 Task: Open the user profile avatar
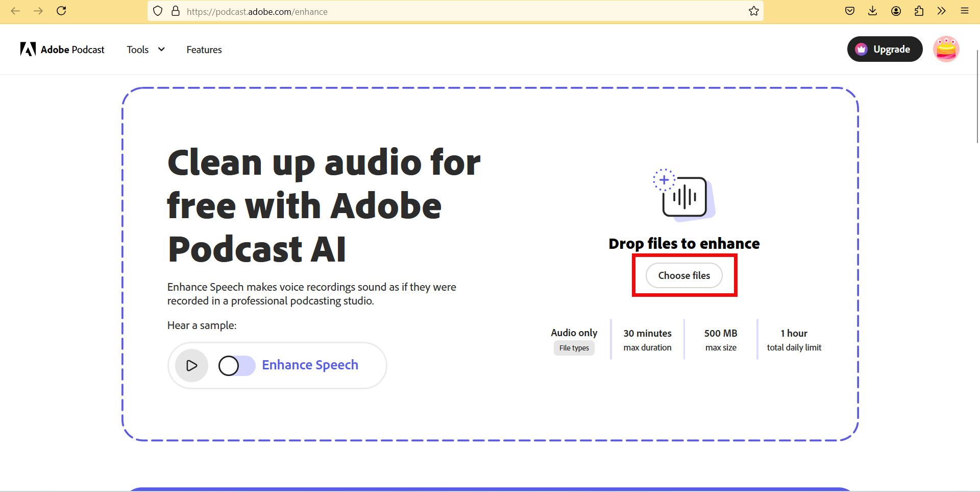point(946,49)
